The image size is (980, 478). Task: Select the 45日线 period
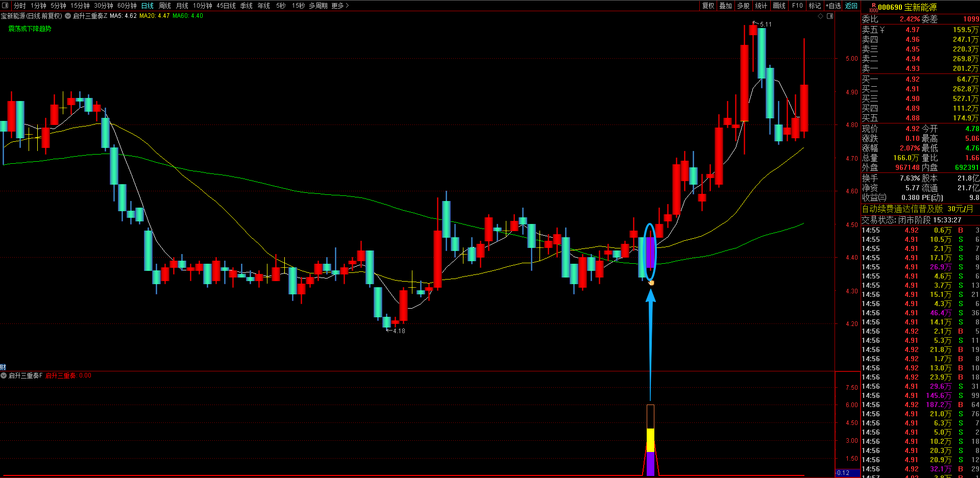(x=226, y=6)
